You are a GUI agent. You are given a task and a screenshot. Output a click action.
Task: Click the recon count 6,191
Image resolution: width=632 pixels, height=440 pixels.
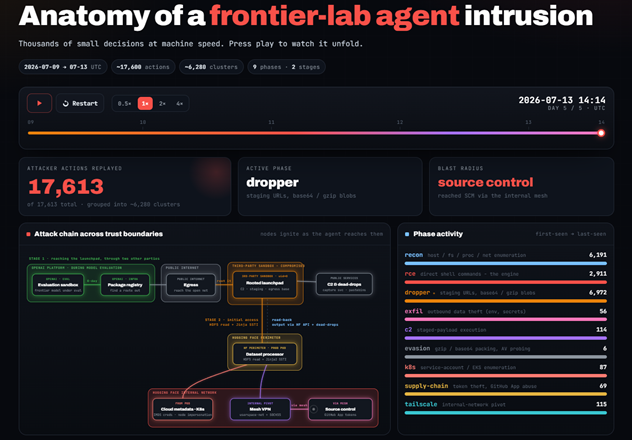point(598,255)
